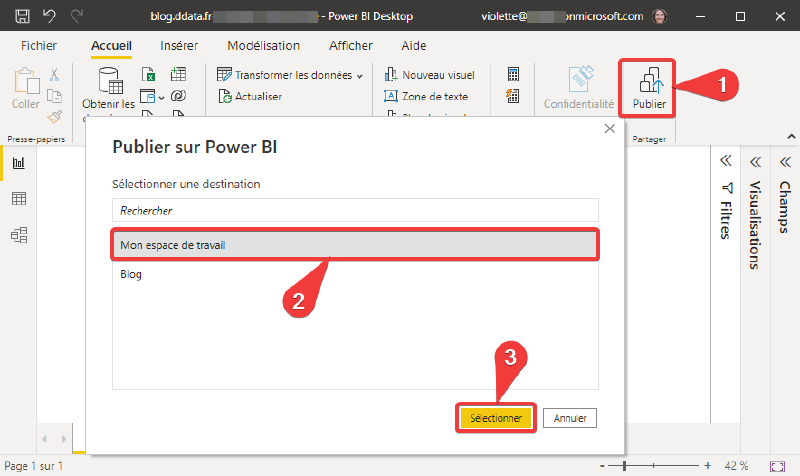This screenshot has width=800, height=476.
Task: Click the Enter data table icon
Action: point(178,74)
